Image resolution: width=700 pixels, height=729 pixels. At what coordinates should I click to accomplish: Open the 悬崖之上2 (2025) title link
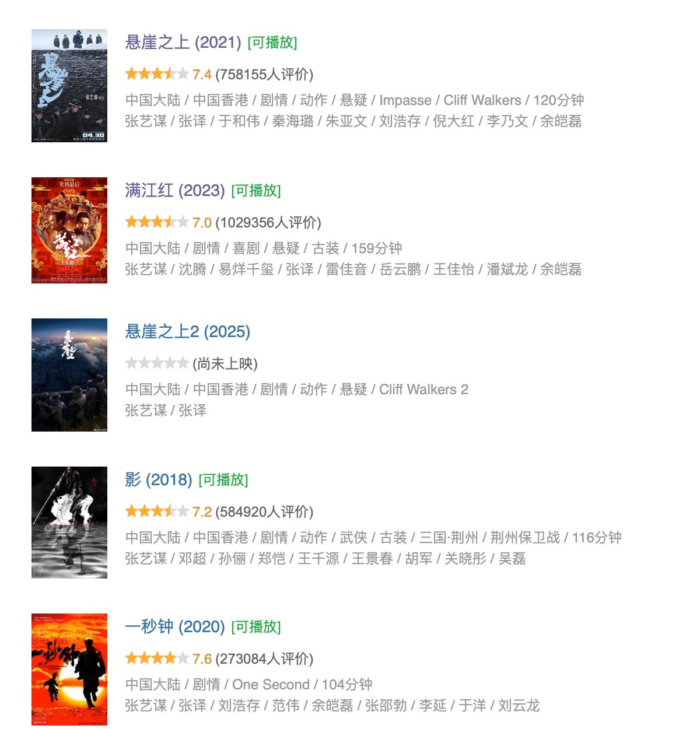(x=188, y=332)
